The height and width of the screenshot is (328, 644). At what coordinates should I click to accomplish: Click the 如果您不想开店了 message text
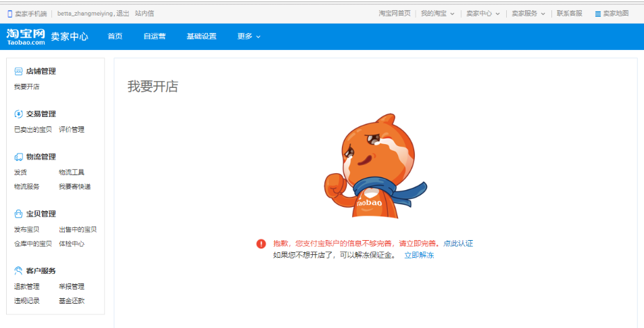click(x=335, y=255)
